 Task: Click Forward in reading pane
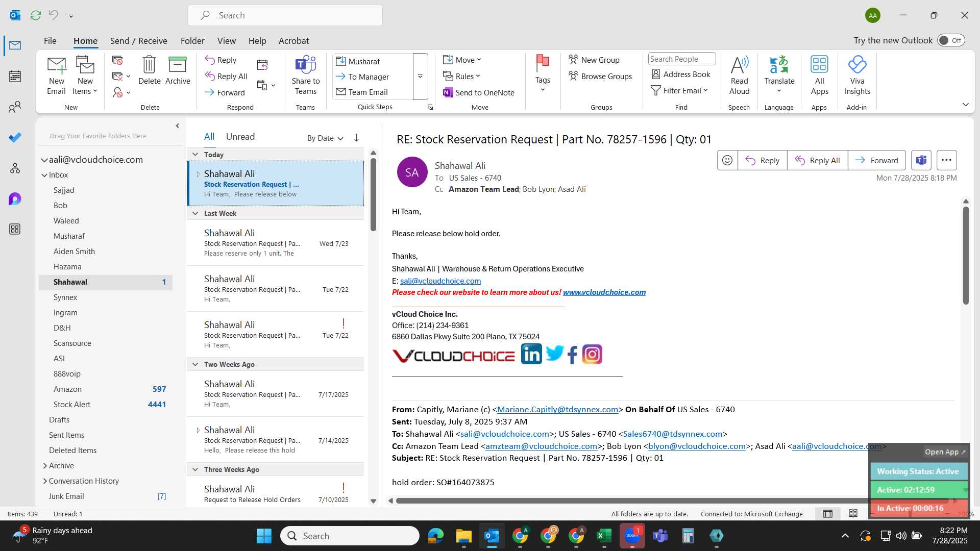point(876,160)
